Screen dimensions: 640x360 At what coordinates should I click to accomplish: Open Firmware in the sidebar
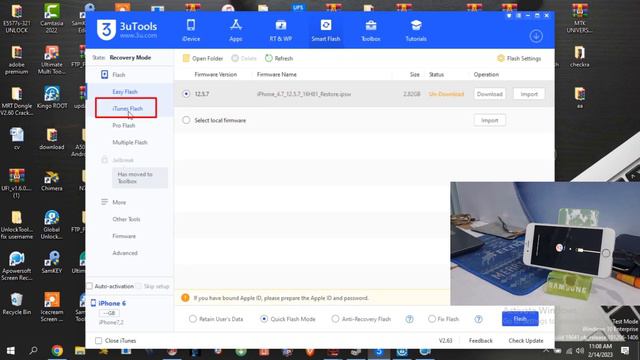[124, 236]
